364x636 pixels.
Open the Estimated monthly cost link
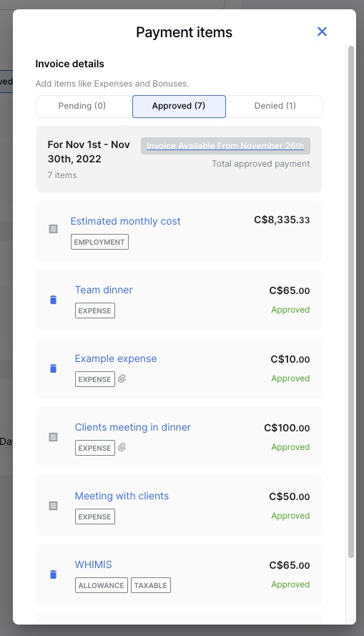click(x=126, y=221)
